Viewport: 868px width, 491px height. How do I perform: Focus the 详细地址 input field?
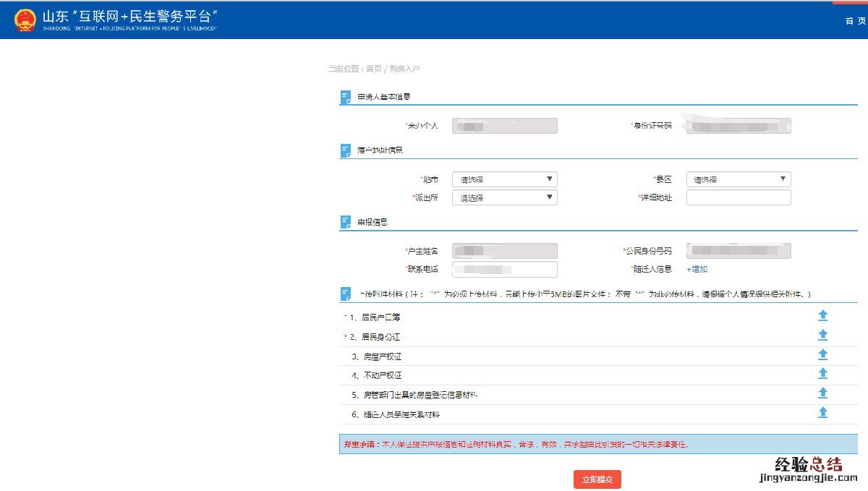(738, 197)
